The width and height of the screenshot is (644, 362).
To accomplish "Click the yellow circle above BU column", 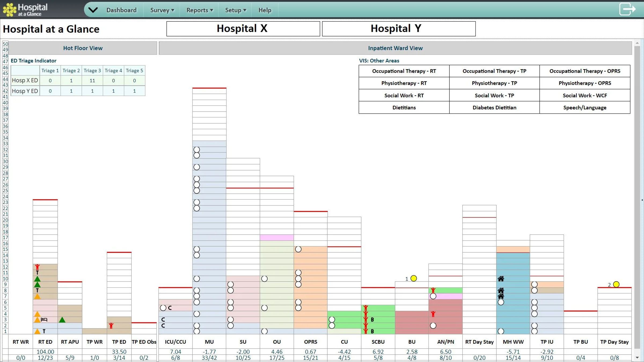I will pyautogui.click(x=414, y=278).
